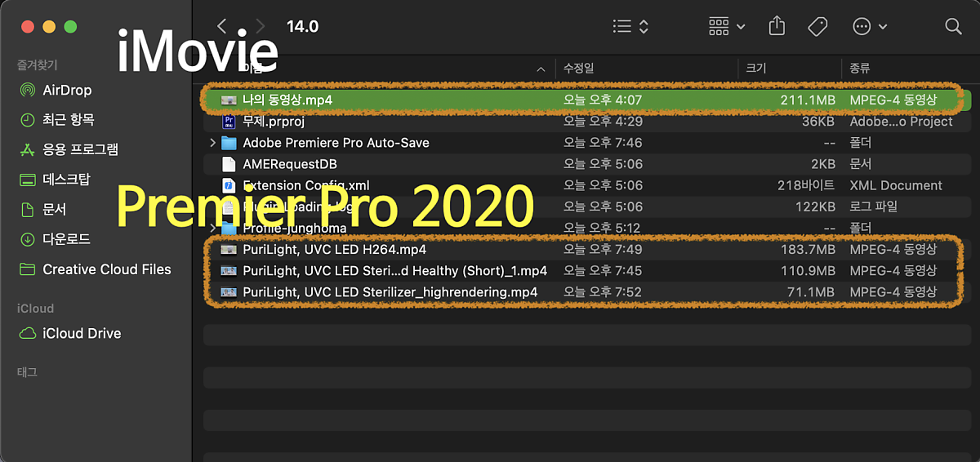Screen dimensions: 980x462
Task: Click the PuriLight H264.mp4 video thumbnail icon
Action: coord(229,249)
